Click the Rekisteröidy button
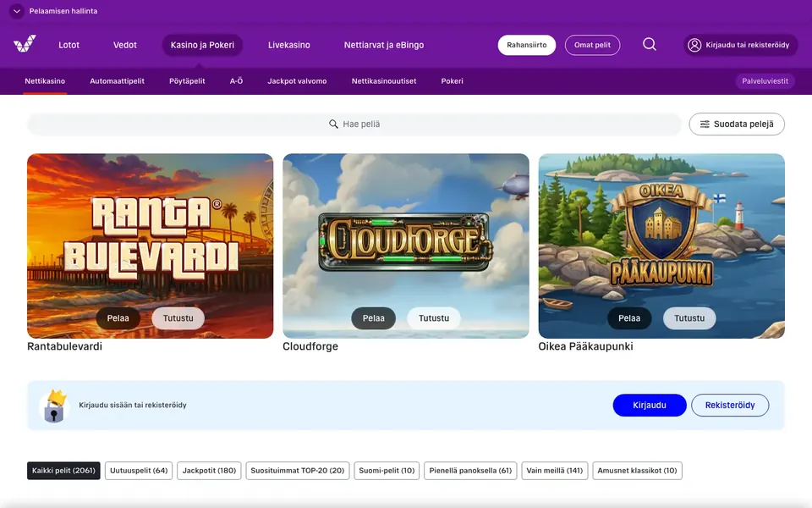812x508 pixels. 730,406
